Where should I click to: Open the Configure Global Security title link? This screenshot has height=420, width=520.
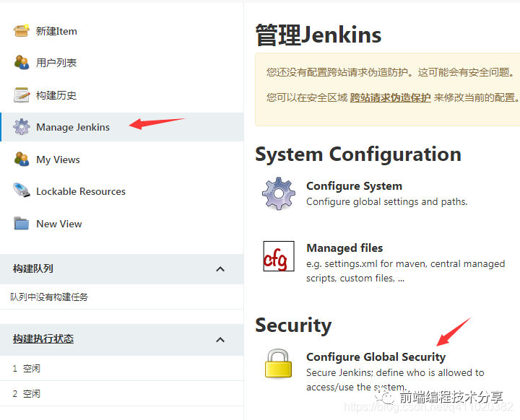376,357
